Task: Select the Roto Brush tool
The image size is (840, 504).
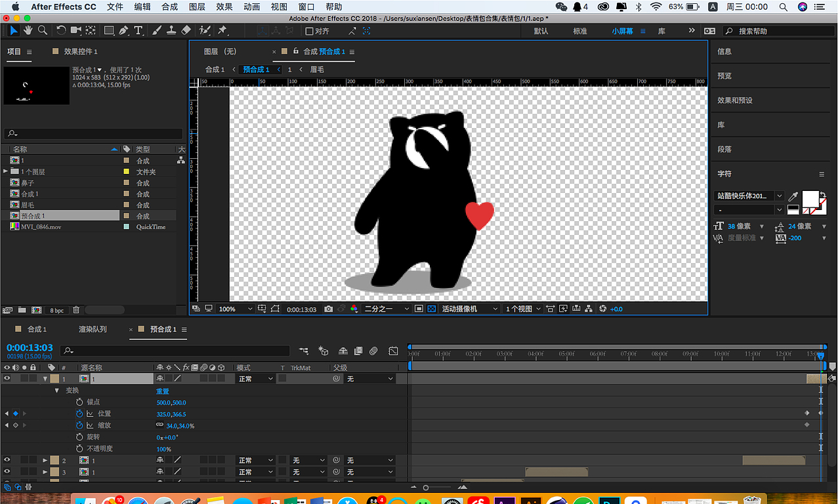Action: click(205, 31)
